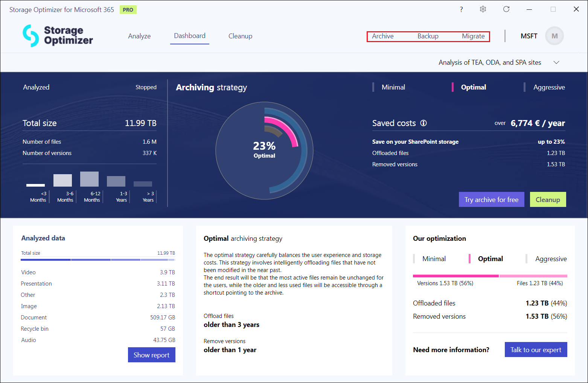Open the M user avatar

point(554,36)
